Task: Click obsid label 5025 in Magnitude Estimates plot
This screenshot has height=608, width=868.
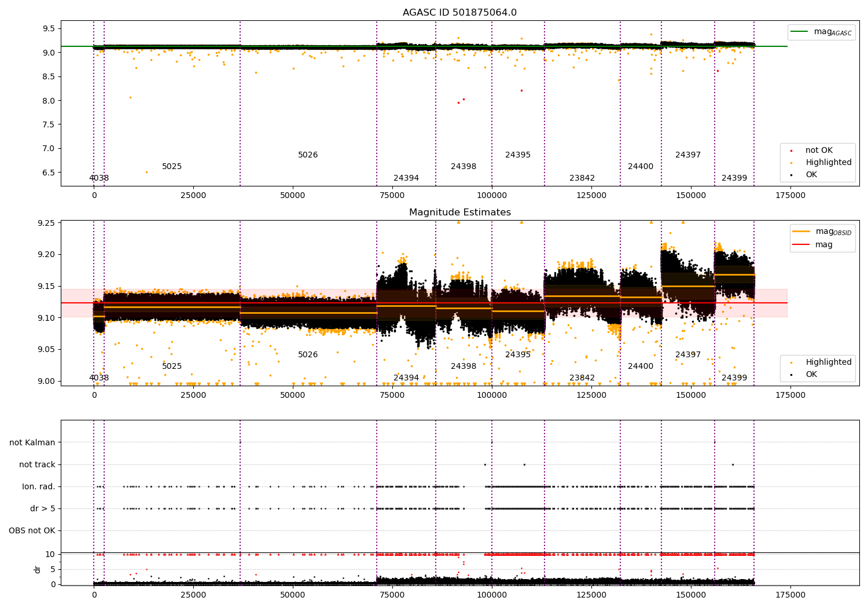Action: pos(172,367)
